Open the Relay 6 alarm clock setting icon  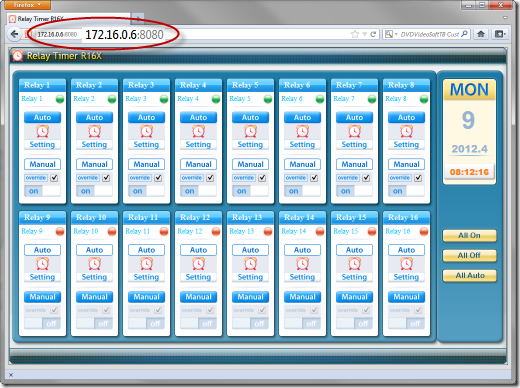pyautogui.click(x=302, y=131)
